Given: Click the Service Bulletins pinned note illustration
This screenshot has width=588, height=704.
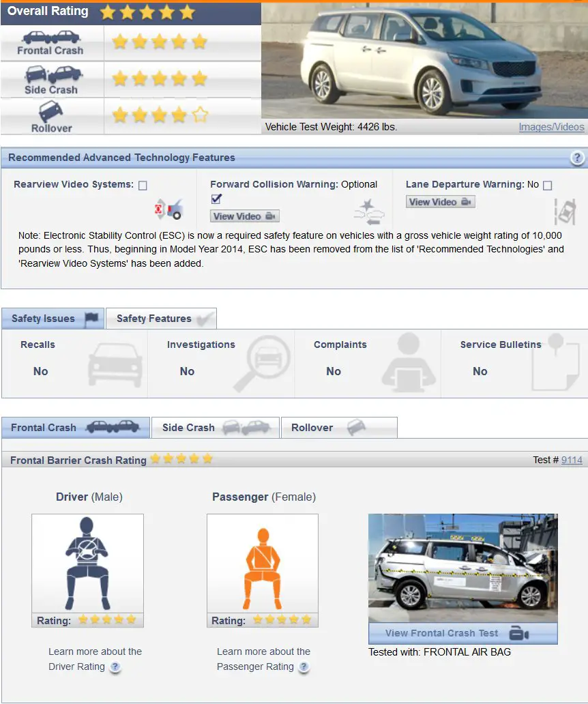Looking at the screenshot, I should coord(556,362).
